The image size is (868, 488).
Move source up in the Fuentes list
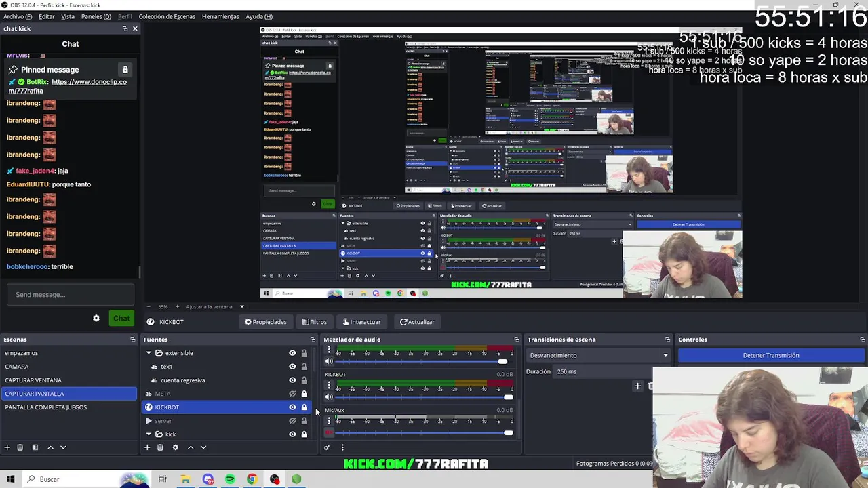191,447
